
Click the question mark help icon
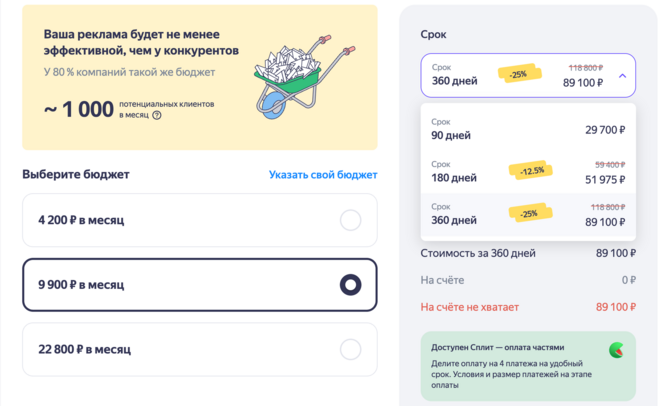click(x=157, y=115)
